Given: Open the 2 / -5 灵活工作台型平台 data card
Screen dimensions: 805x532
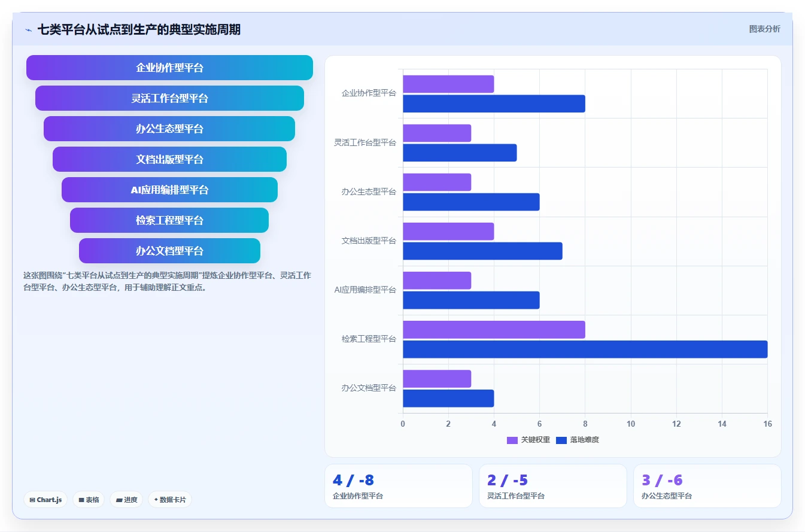Looking at the screenshot, I should (553, 486).
